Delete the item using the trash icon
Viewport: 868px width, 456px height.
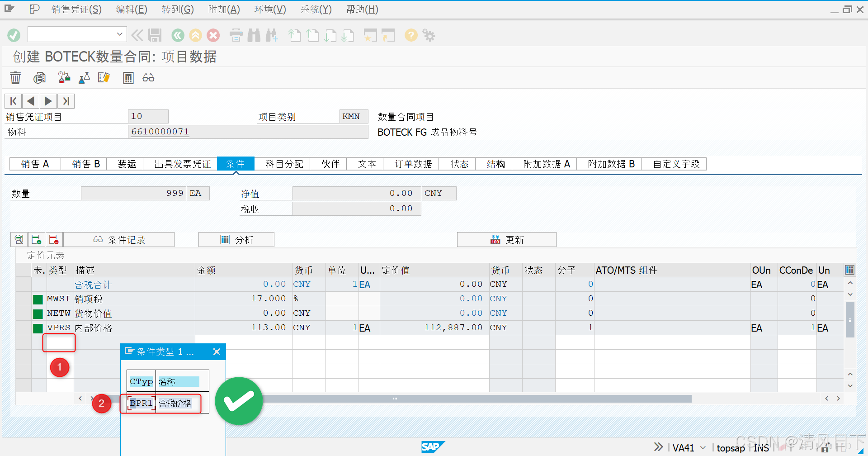[15, 77]
